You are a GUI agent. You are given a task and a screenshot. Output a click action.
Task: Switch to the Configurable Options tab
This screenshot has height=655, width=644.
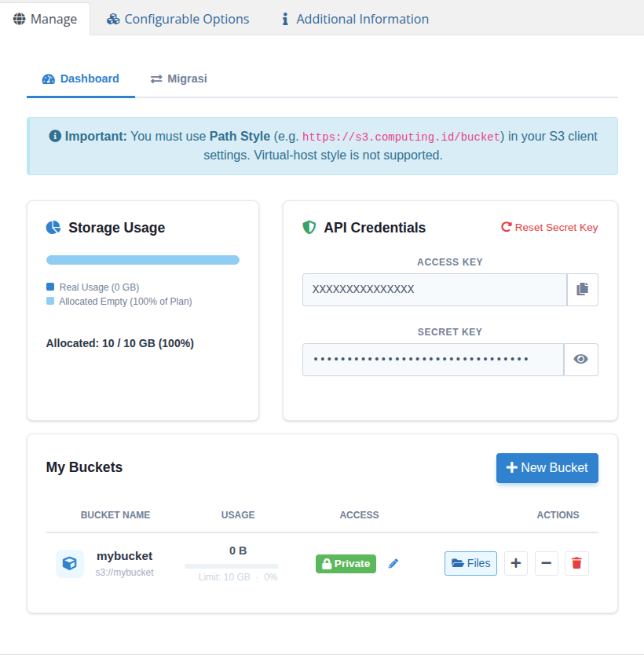(x=177, y=18)
